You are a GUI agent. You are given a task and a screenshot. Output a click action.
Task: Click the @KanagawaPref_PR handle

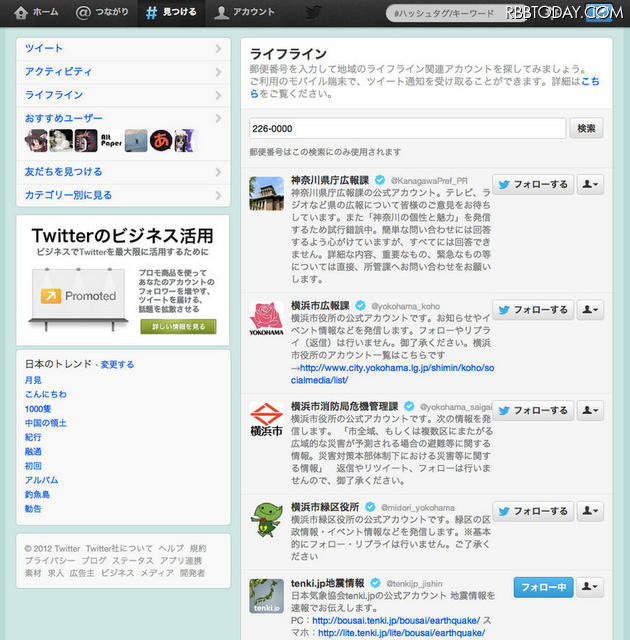tap(429, 180)
